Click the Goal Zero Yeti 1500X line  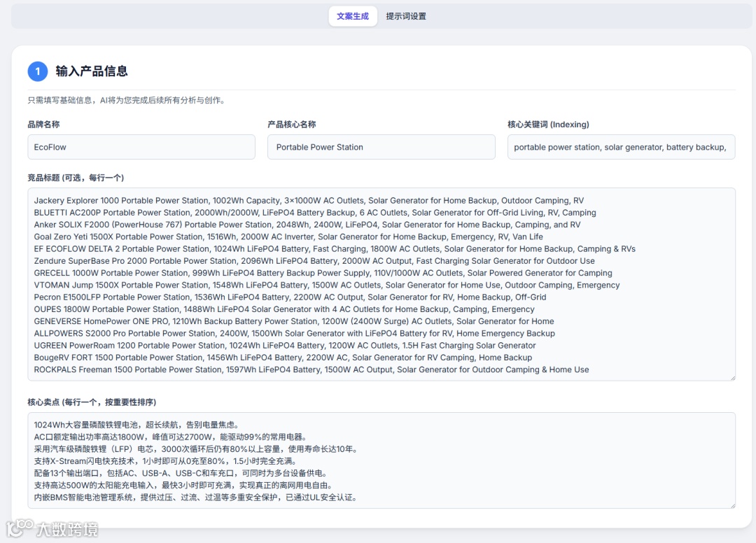(x=288, y=237)
